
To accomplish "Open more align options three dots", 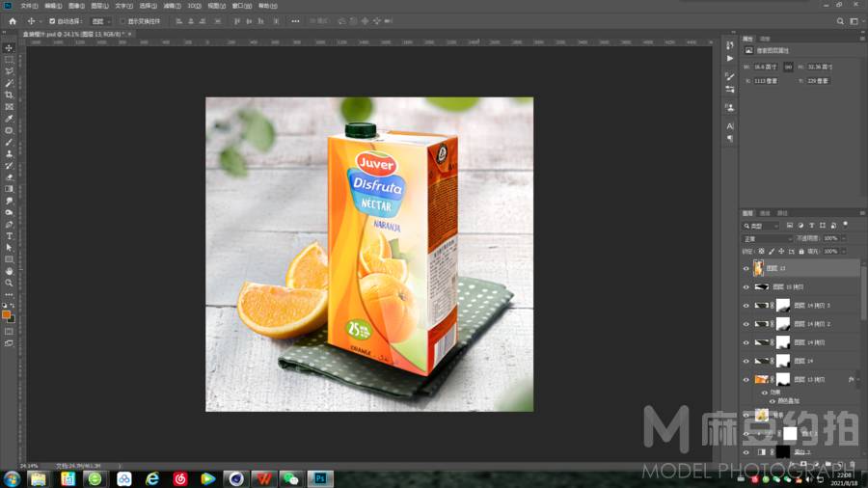I will (x=295, y=21).
